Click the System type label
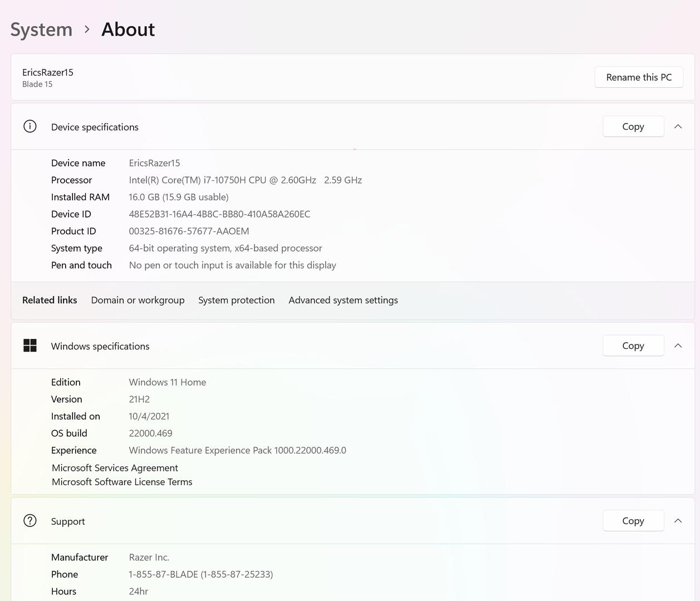This screenshot has width=700, height=601. [x=77, y=248]
